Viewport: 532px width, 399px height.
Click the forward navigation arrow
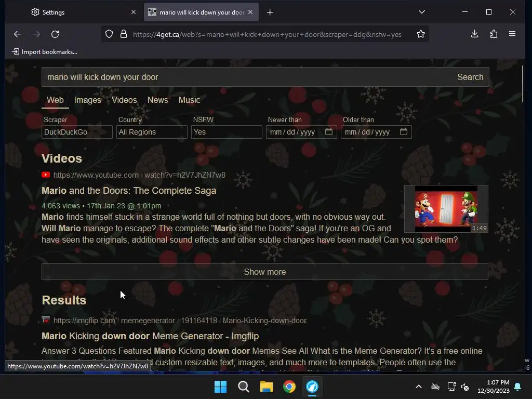[36, 34]
